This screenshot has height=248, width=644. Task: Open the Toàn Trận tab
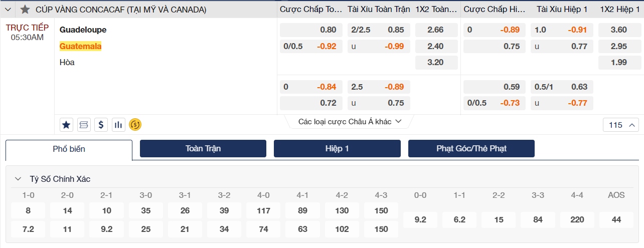[203, 149]
